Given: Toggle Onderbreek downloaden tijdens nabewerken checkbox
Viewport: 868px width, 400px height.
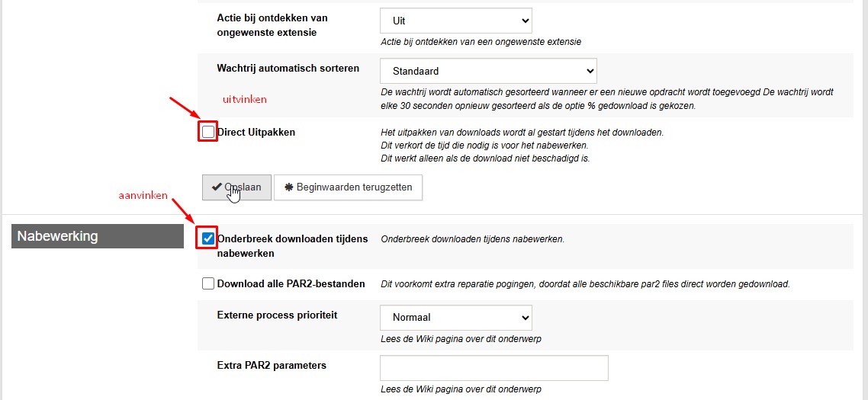Looking at the screenshot, I should [x=208, y=239].
